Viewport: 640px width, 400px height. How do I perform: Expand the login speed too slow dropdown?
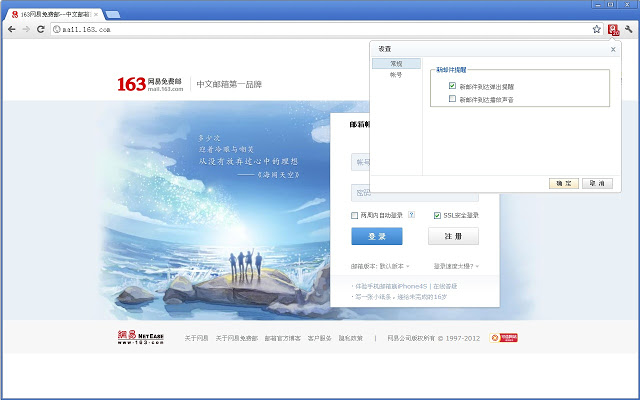coord(456,266)
